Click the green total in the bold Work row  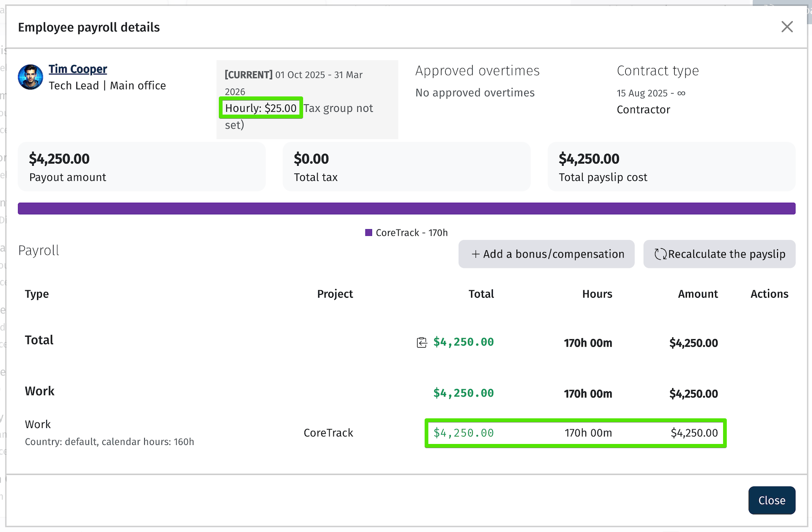pyautogui.click(x=463, y=393)
